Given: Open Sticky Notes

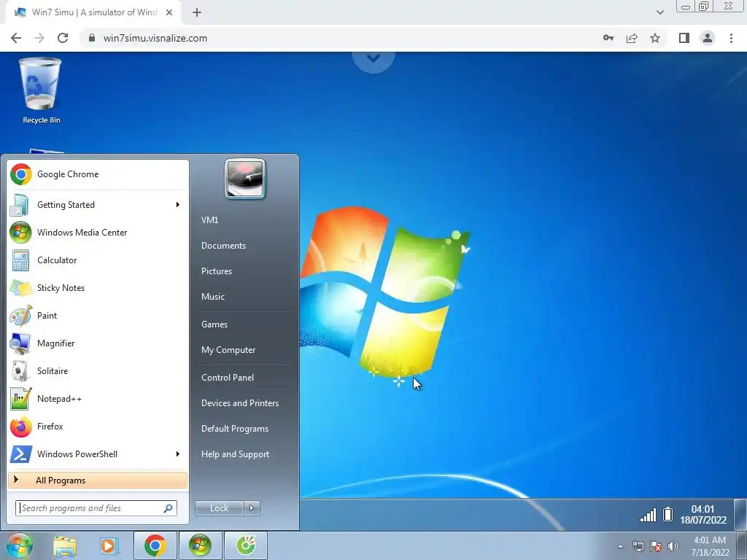Looking at the screenshot, I should [98, 287].
